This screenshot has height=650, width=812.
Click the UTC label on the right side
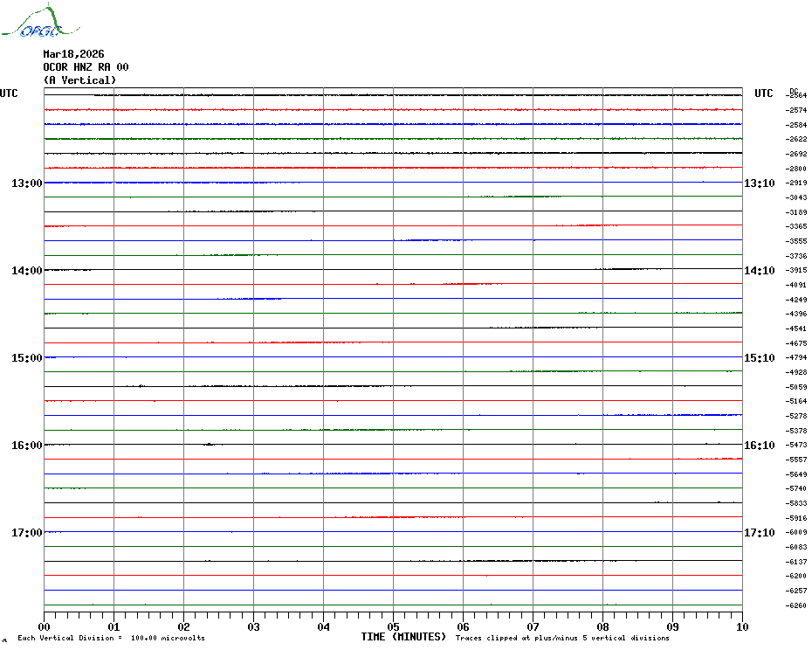point(763,93)
